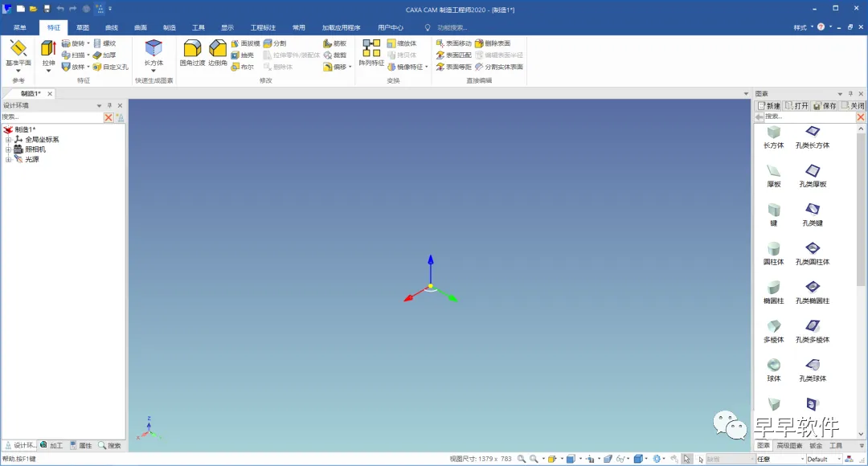Click the 新建 button in 图素 panel

pyautogui.click(x=769, y=106)
